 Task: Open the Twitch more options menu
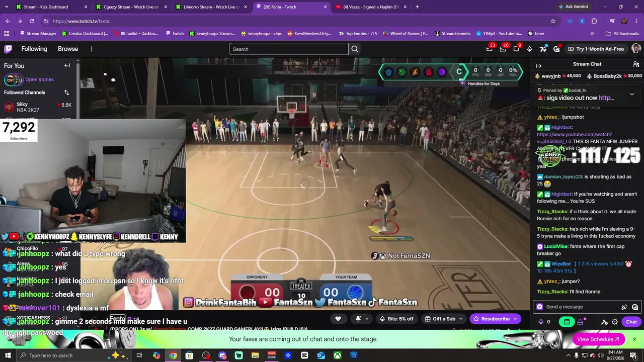(91, 49)
